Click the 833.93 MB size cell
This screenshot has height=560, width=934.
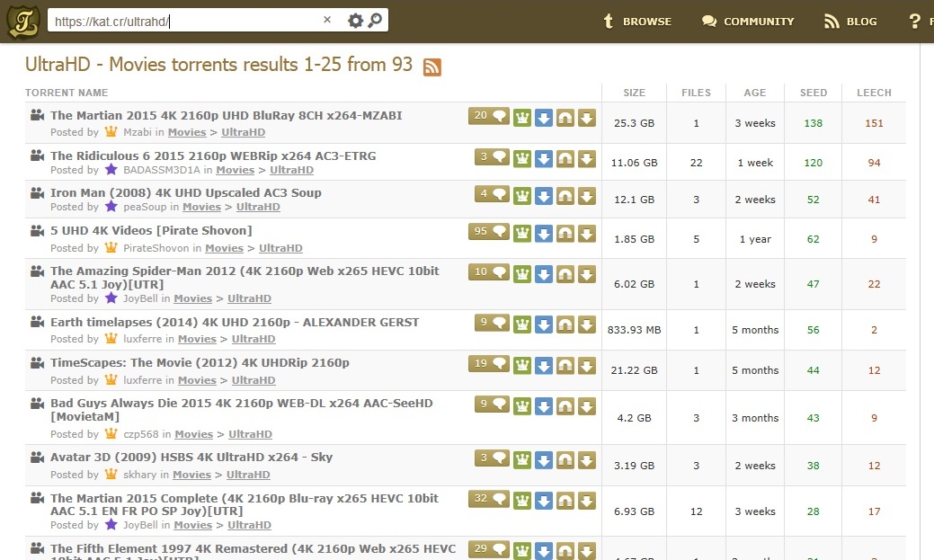(634, 330)
